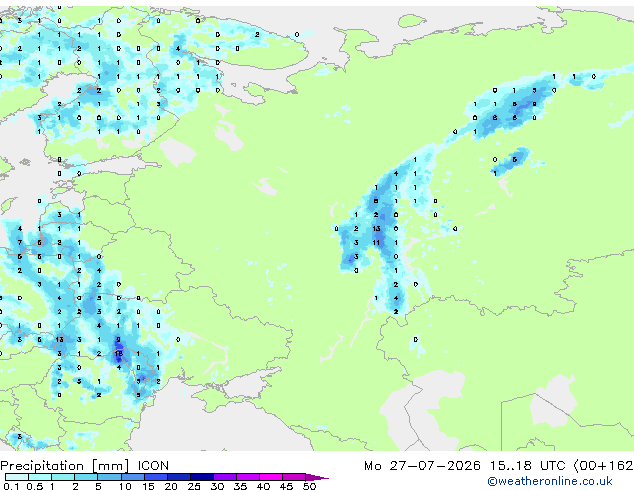Click the arrow tip past 50 mm
The width and height of the screenshot is (634, 490).
(x=317, y=477)
